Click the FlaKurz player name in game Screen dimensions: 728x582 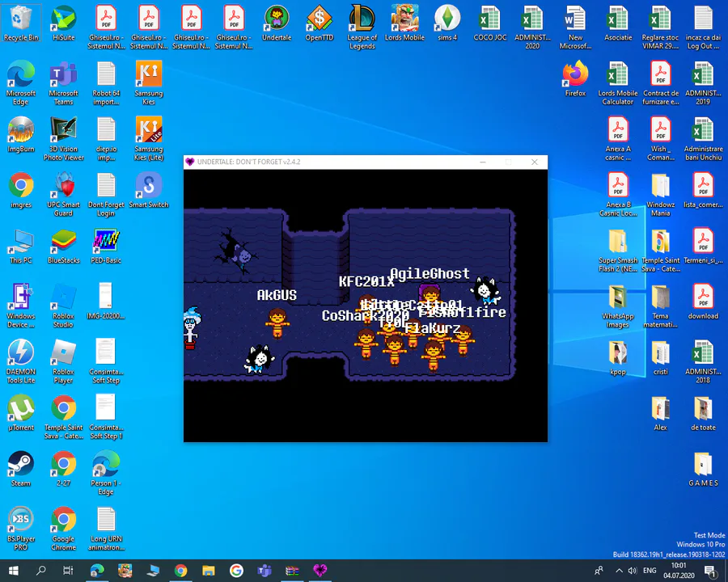point(432,328)
